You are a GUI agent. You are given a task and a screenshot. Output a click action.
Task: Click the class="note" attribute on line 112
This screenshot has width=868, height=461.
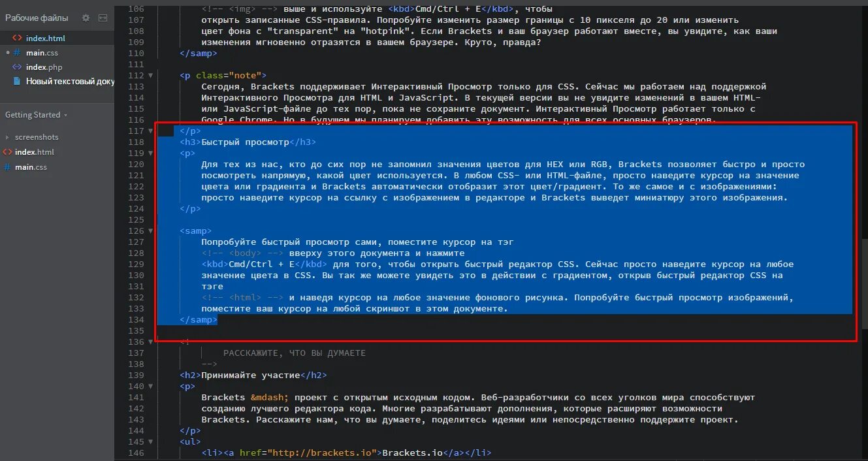[x=229, y=76]
